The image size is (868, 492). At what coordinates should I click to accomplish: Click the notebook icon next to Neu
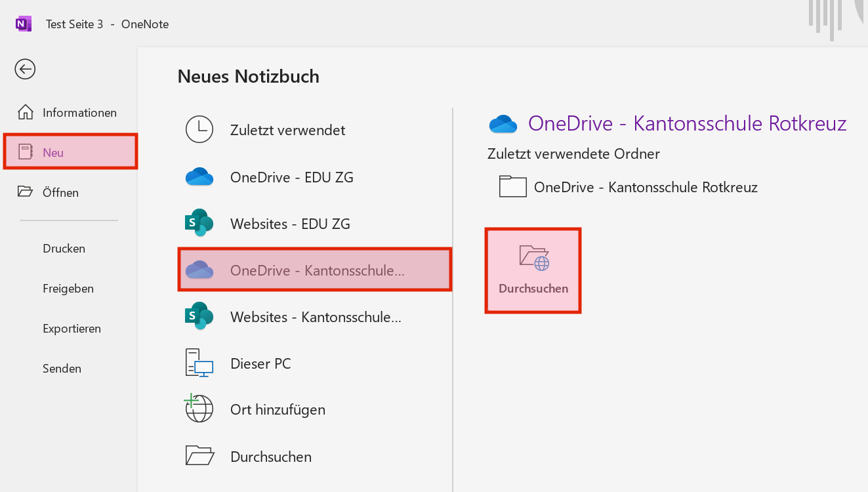(26, 152)
